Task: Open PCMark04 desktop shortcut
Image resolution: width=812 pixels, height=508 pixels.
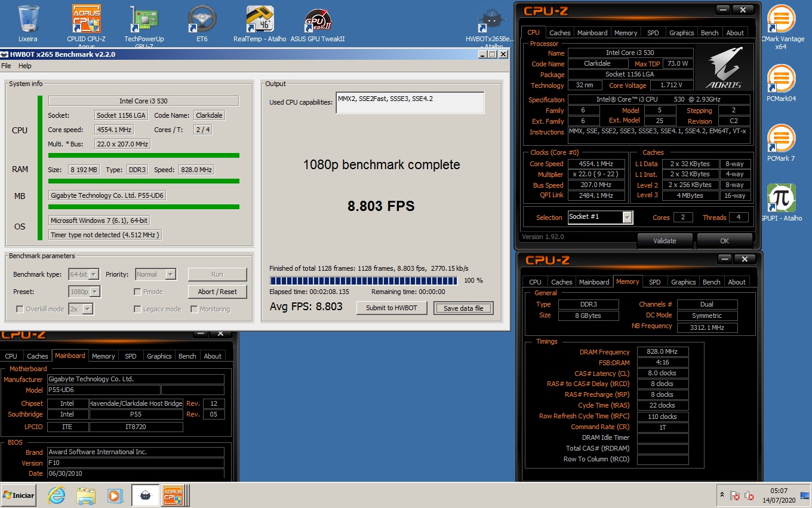Action: (781, 83)
